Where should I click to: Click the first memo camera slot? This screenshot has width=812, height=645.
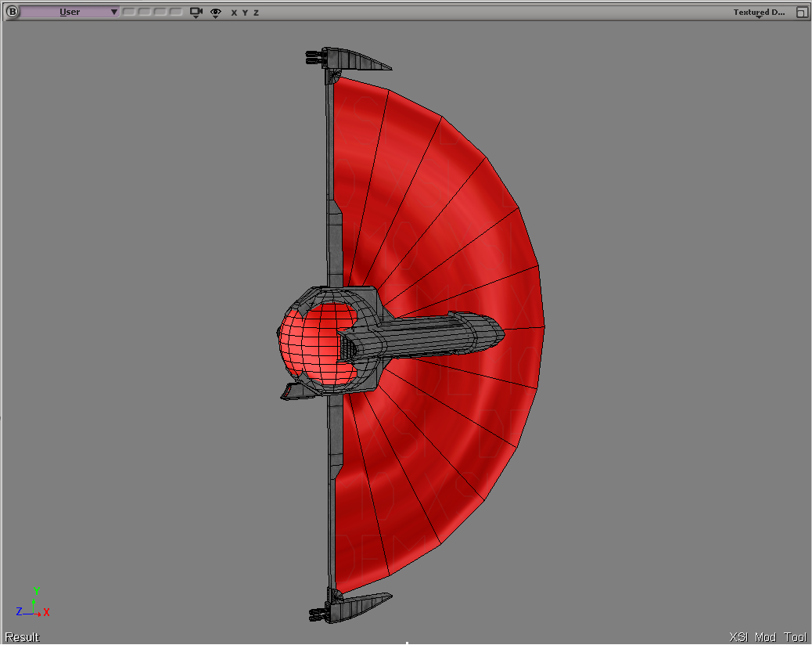[129, 12]
